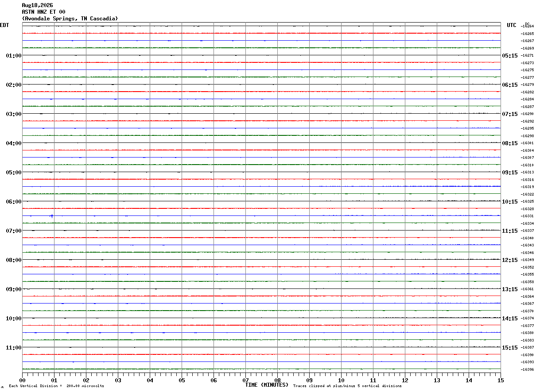Click the blue spike on the 06:30 trace
Viewport: 536px width, 392px height.
(x=52, y=216)
